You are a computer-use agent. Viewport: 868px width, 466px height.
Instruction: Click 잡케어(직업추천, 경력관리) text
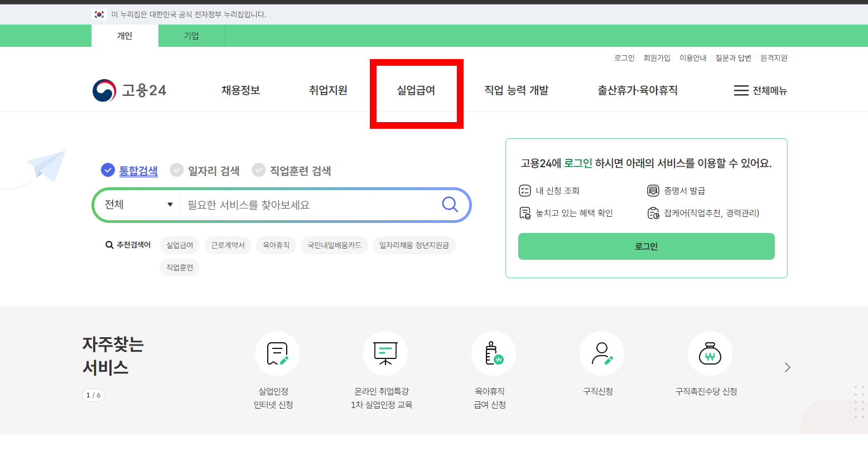[711, 213]
